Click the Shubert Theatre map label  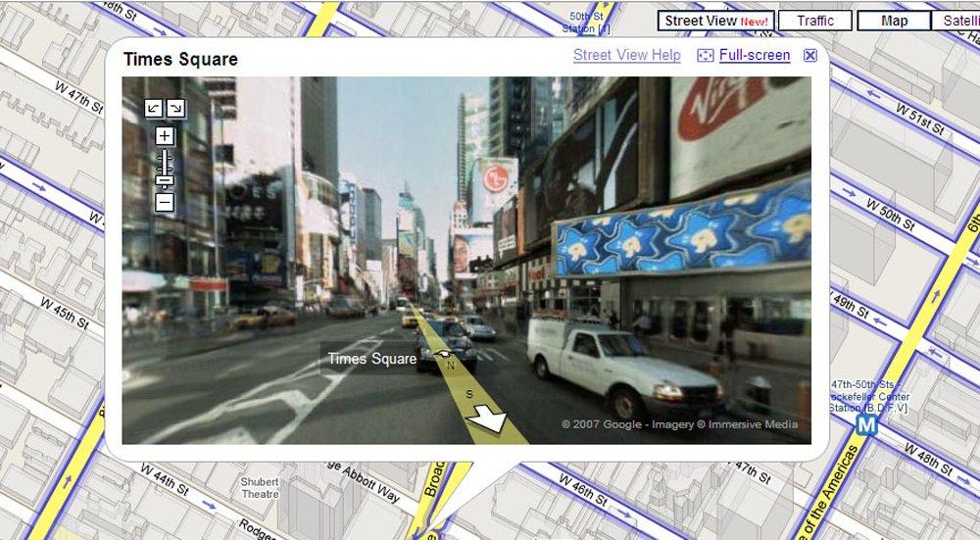tap(260, 487)
